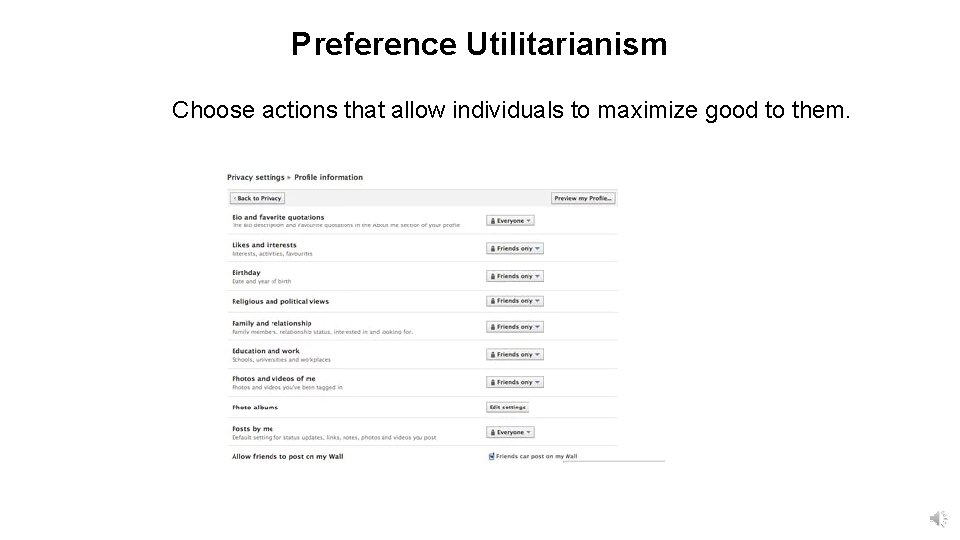Click the Photo albums setting label
960x540 pixels.
pyautogui.click(x=255, y=407)
